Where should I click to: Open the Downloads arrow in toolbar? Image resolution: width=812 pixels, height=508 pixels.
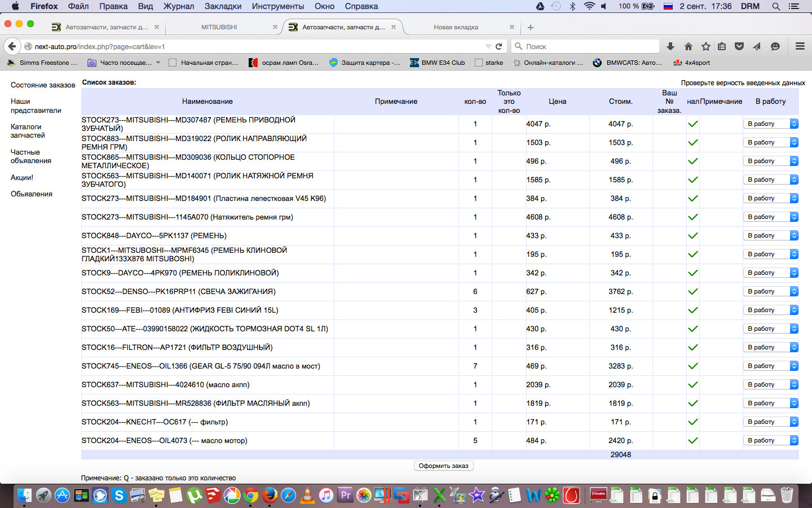coord(670,46)
